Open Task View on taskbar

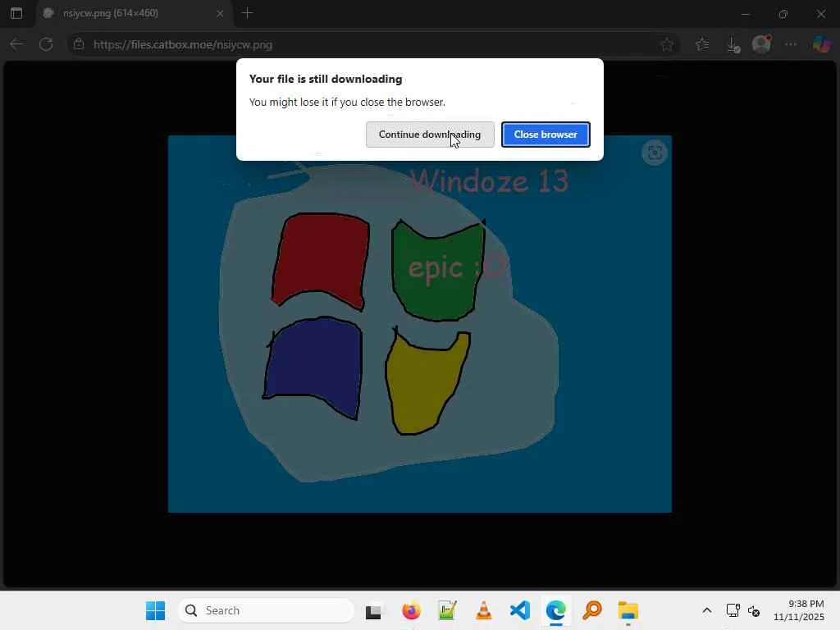coord(374,610)
